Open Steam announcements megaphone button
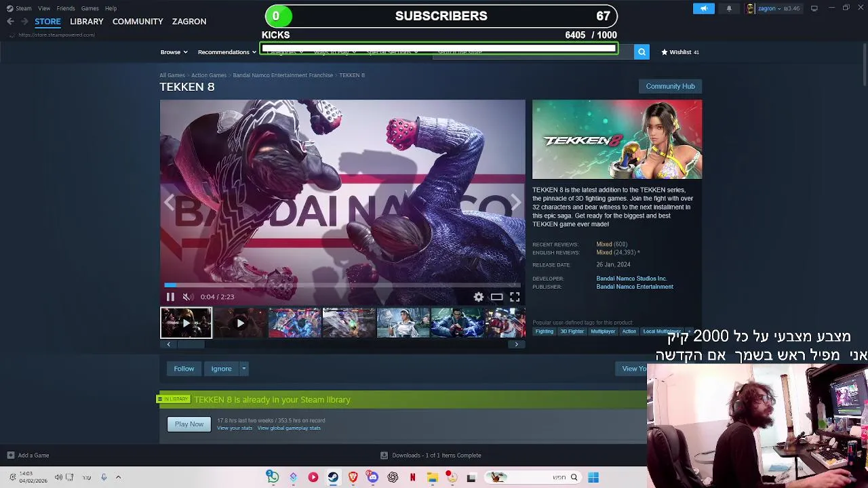The width and height of the screenshot is (868, 488). tap(704, 8)
